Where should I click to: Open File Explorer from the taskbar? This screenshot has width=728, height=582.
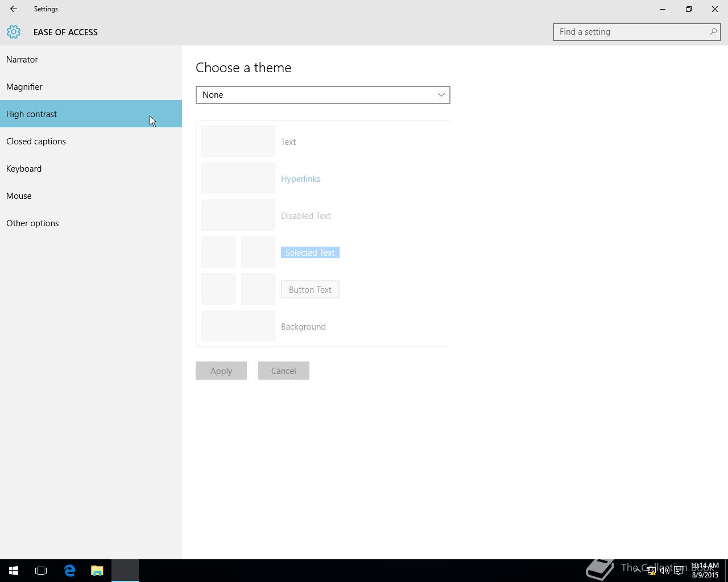(x=97, y=571)
